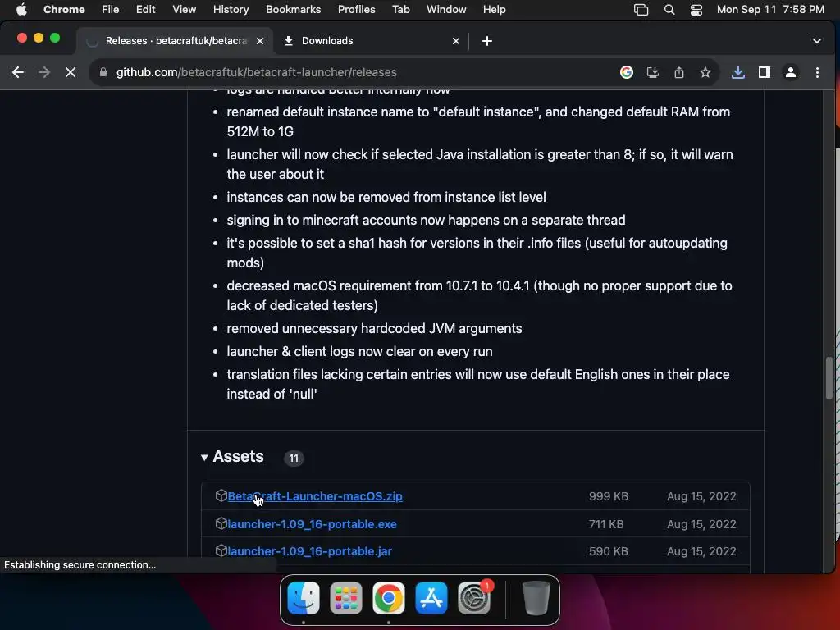The width and height of the screenshot is (840, 630).
Task: Open the Profiles menu
Action: click(x=356, y=10)
